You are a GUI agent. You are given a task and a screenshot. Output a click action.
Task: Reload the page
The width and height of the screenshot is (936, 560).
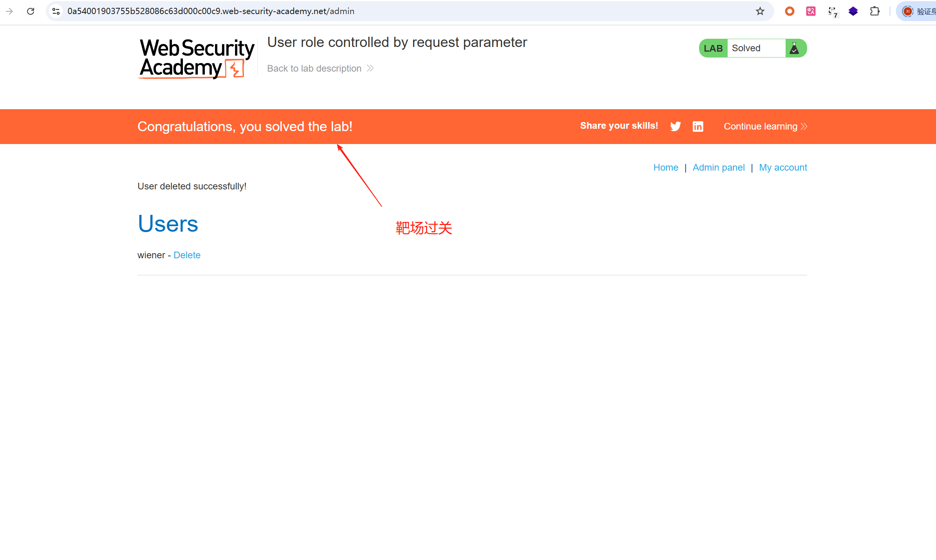click(x=31, y=11)
